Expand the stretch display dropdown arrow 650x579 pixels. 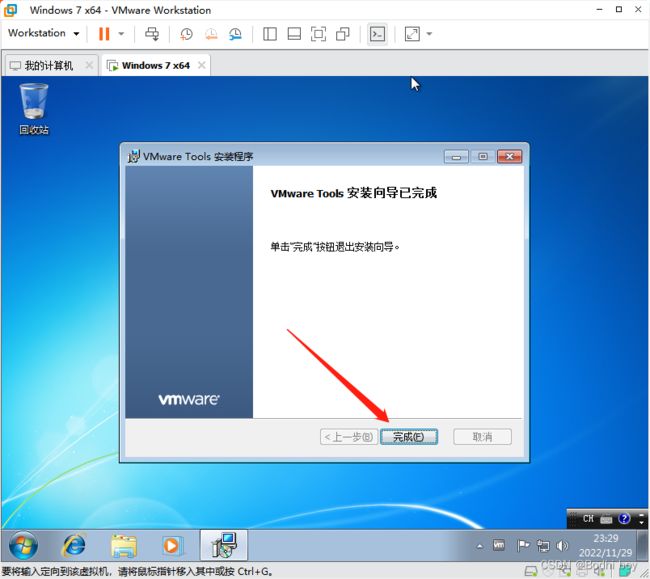click(x=429, y=34)
